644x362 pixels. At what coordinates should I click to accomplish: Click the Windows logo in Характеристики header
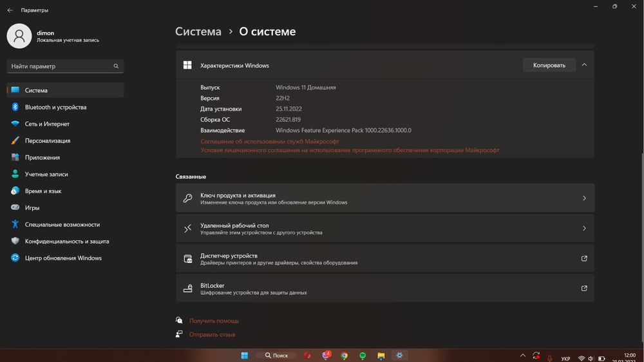[187, 65]
